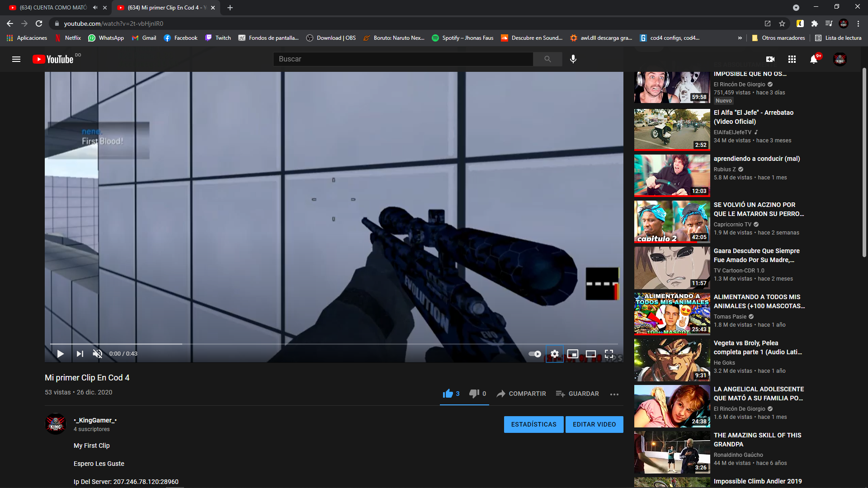Open the Chrome three-dot menu
This screenshot has width=868, height=488.
coord(858,23)
